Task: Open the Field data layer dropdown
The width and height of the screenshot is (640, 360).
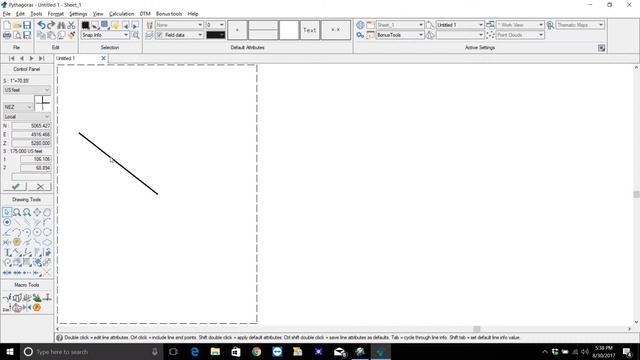Action: 200,35
